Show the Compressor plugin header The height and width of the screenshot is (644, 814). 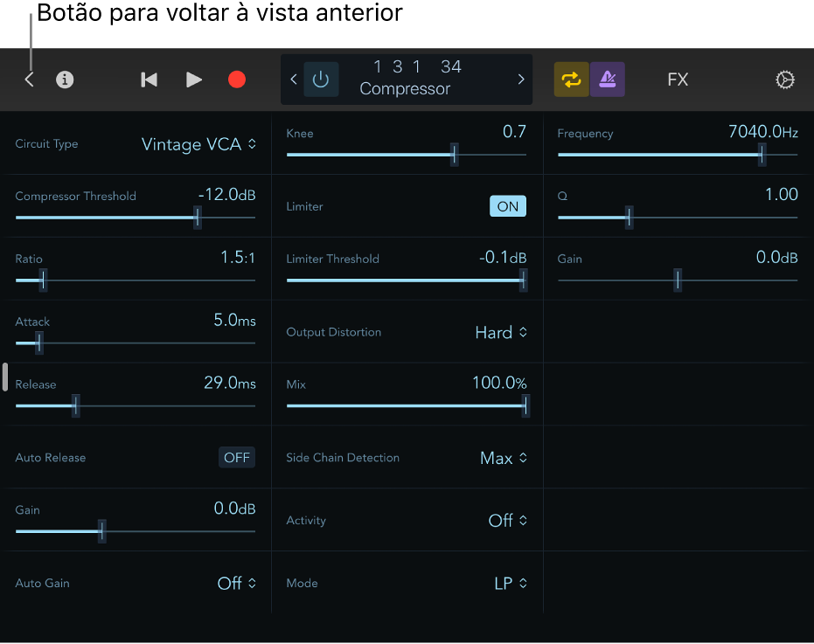click(405, 88)
